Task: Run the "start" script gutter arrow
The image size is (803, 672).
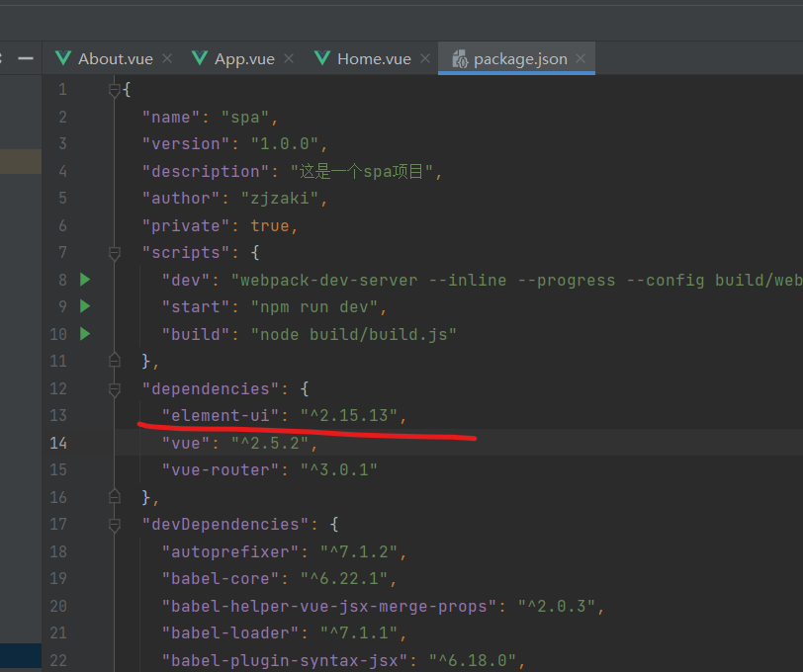Action: [85, 306]
